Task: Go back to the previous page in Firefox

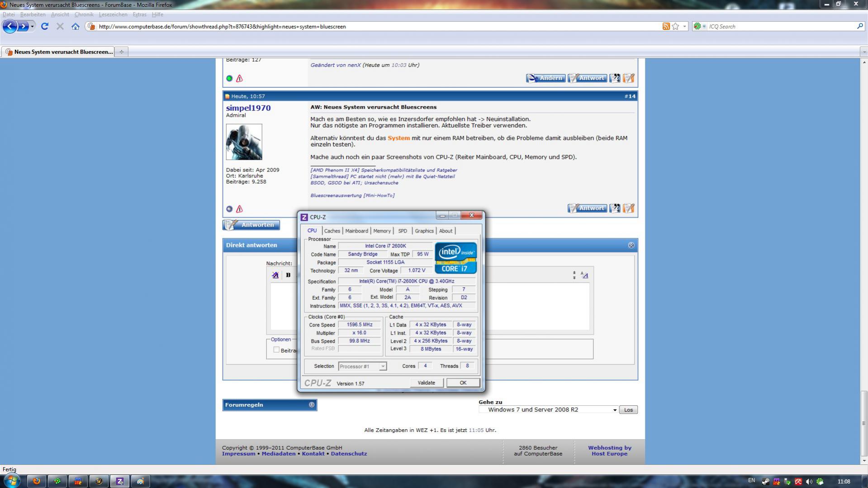Action: [x=9, y=26]
